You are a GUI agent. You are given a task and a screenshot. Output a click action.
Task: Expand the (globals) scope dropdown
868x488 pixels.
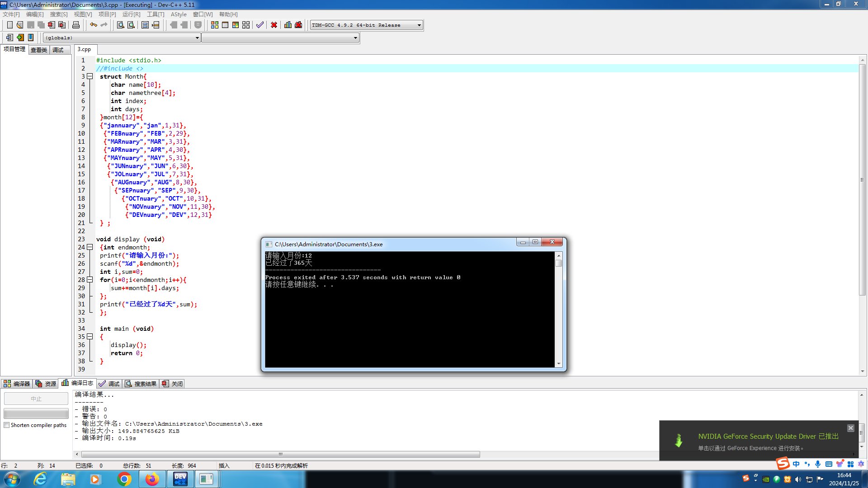click(197, 38)
